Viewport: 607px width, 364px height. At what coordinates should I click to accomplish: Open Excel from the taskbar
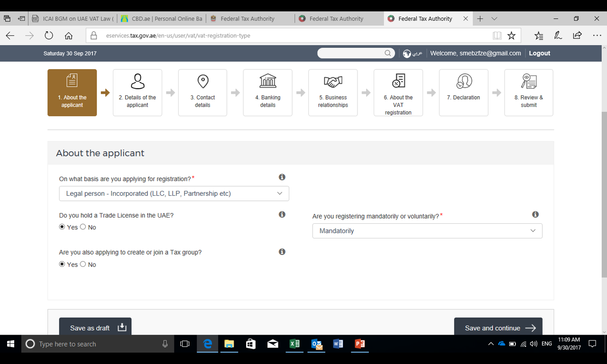[294, 344]
